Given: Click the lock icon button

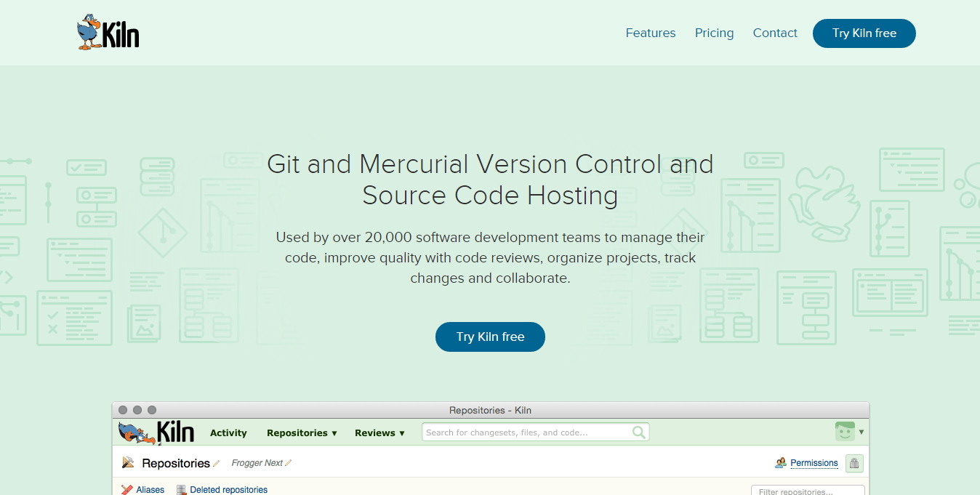Looking at the screenshot, I should coord(854,463).
